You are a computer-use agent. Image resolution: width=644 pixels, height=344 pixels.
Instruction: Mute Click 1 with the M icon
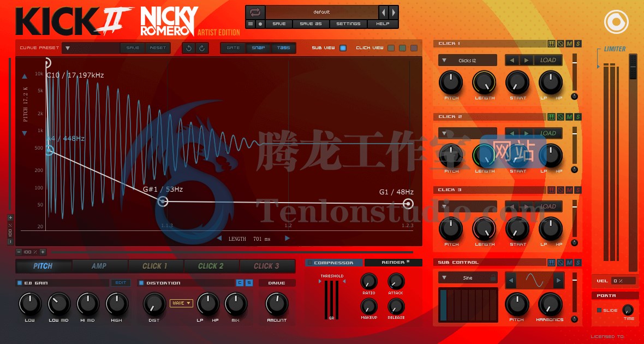(x=569, y=44)
